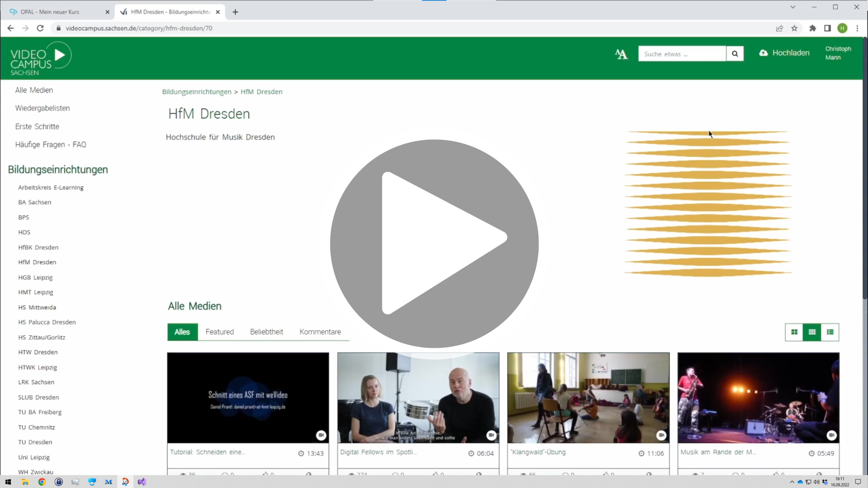Open Klangwald-Übung video thumbnail
868x488 pixels.
click(588, 398)
